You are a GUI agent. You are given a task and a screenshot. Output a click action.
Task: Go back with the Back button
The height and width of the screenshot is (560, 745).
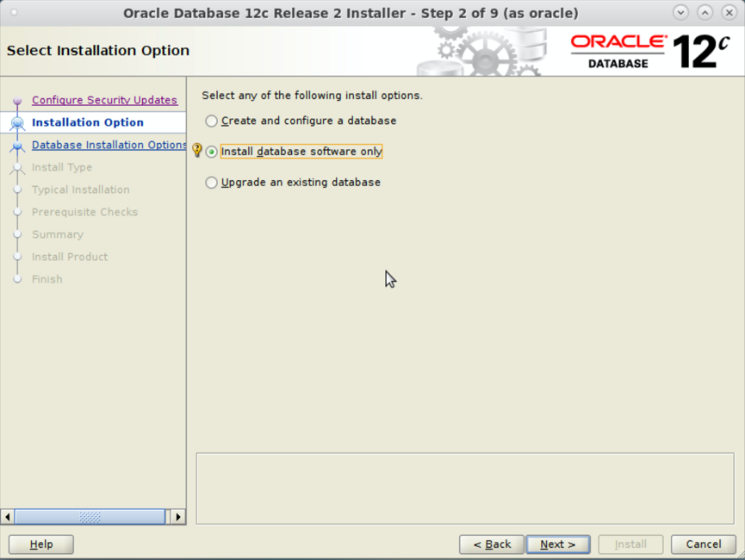coord(492,544)
